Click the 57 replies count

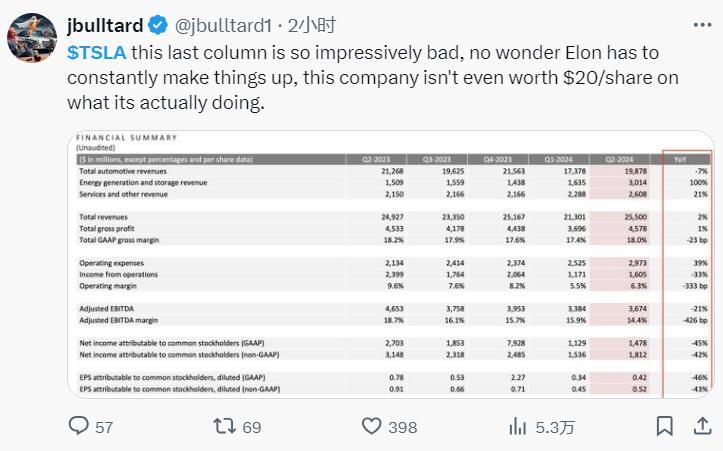[x=104, y=427]
